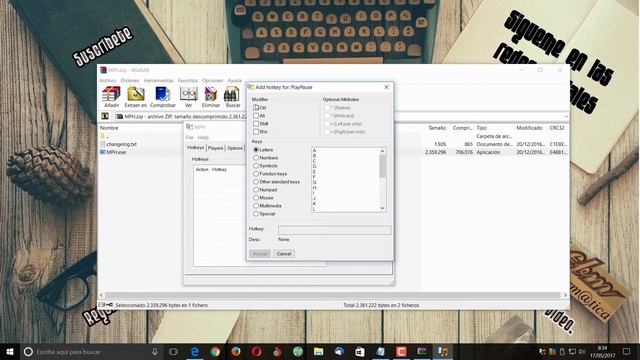Click the keys list scroll-up arrow
Viewport: 640px width, 360px height.
click(x=382, y=151)
